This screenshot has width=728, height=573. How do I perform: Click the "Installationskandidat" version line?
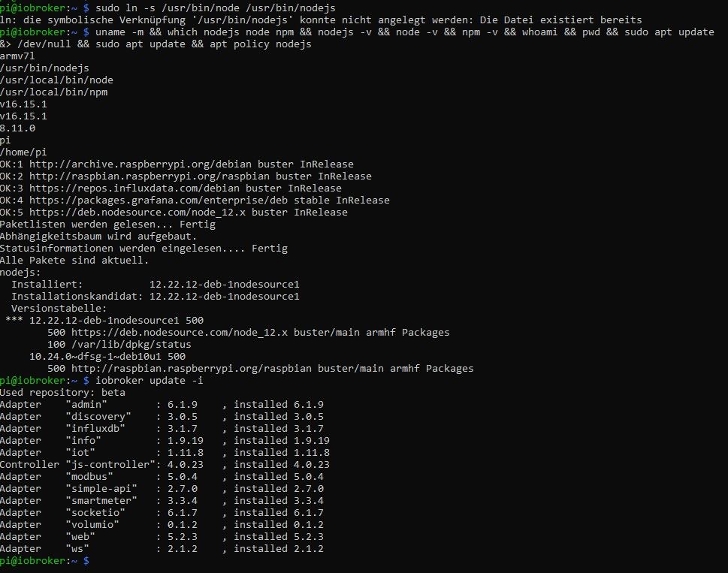coord(156,297)
